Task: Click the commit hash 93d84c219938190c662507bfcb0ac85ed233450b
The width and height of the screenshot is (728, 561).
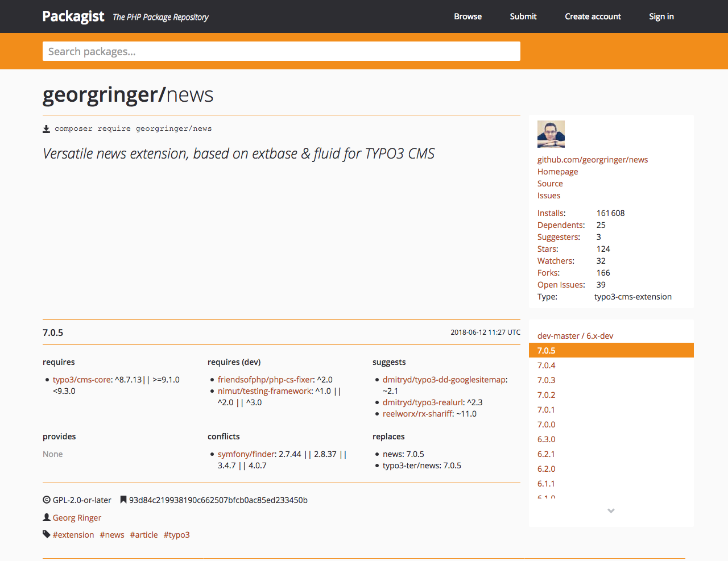Action: [x=218, y=500]
